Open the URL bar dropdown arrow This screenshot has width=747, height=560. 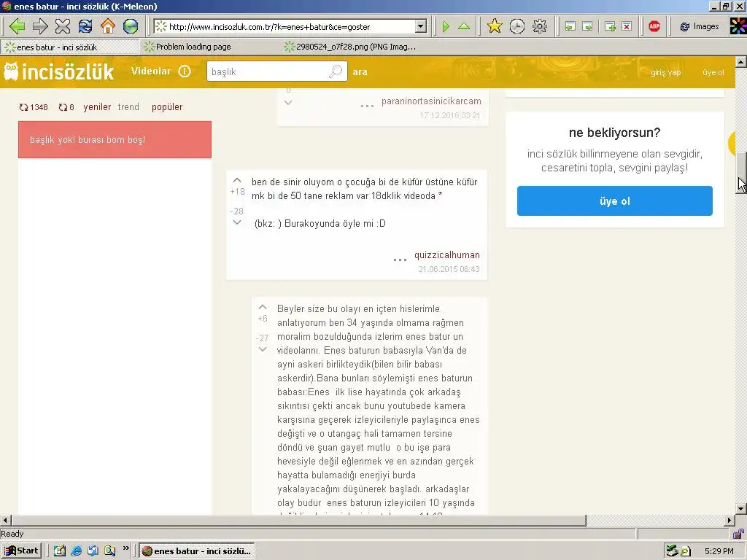tap(421, 26)
